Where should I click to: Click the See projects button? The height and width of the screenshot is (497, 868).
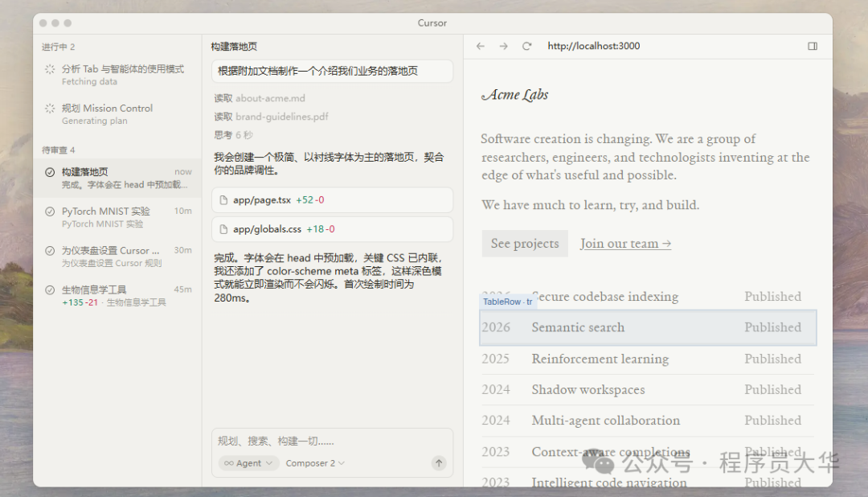(x=525, y=243)
